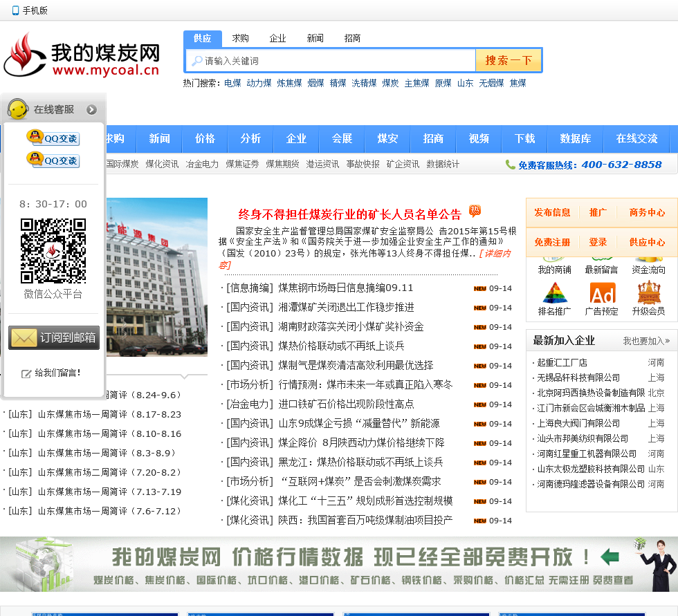Image resolution: width=678 pixels, height=616 pixels.
Task: Click the WeChat QR code image
Action: (x=53, y=250)
